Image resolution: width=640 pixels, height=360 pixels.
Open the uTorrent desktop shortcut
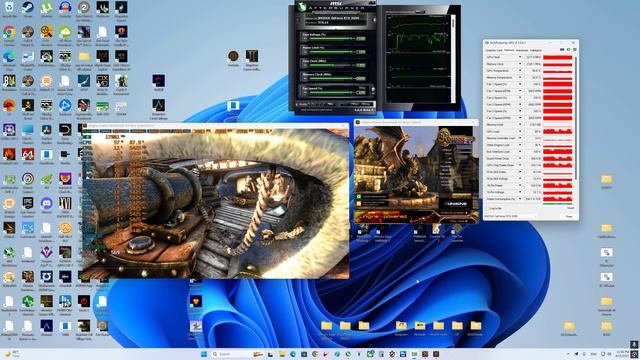click(46, 7)
